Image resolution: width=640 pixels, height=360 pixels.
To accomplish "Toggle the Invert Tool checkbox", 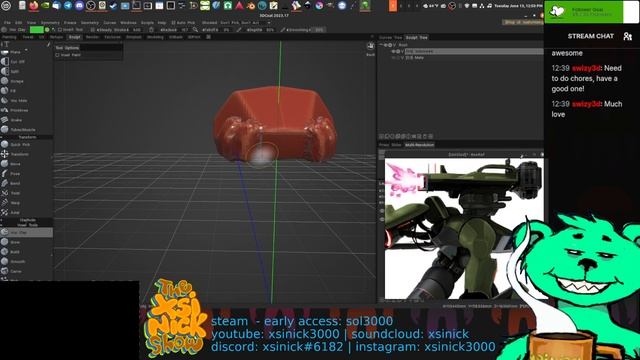I will click(60, 30).
